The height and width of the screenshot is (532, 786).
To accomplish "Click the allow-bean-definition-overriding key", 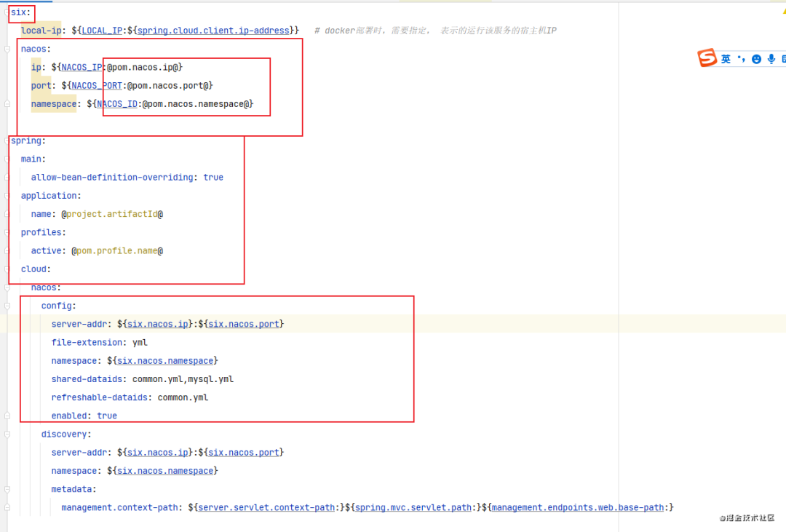I will click(112, 178).
